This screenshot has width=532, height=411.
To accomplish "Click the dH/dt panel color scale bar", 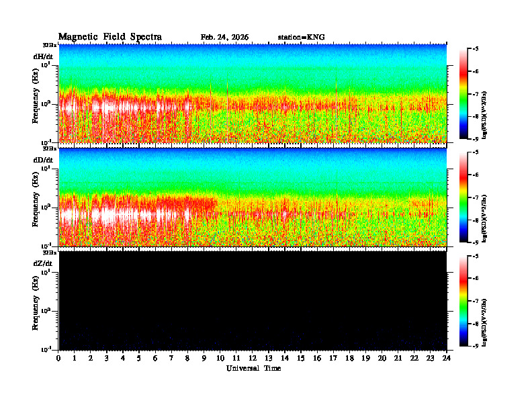I will pyautogui.click(x=463, y=94).
